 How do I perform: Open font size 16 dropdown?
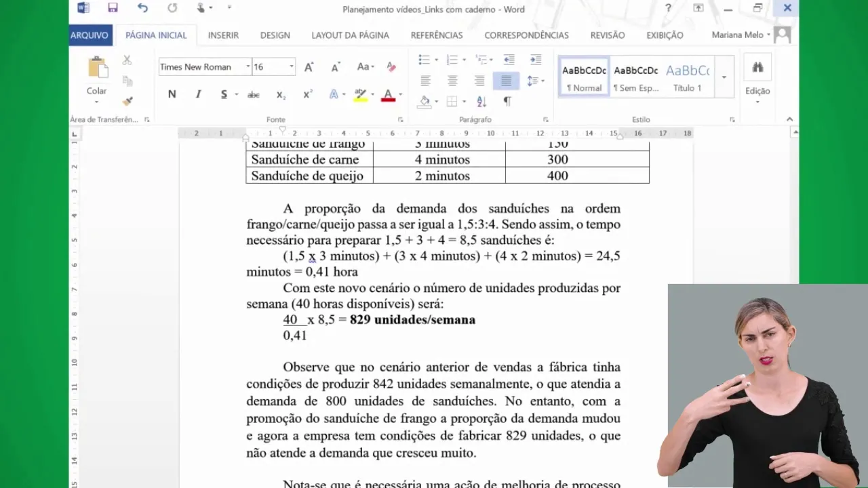(x=292, y=66)
